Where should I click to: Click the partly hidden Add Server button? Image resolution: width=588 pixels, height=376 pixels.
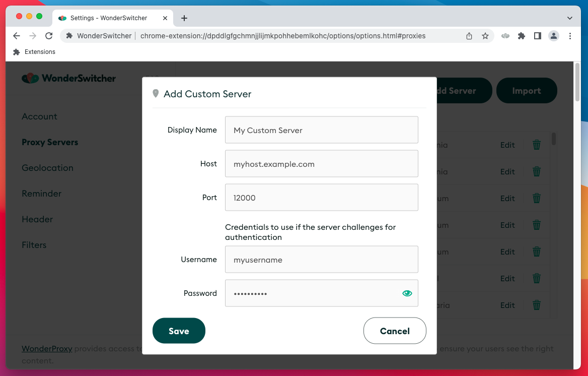[x=464, y=91]
